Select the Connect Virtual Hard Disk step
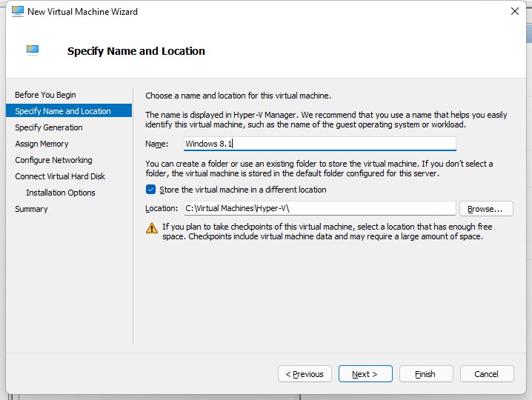Screen dimensions: 532x400 [60, 176]
